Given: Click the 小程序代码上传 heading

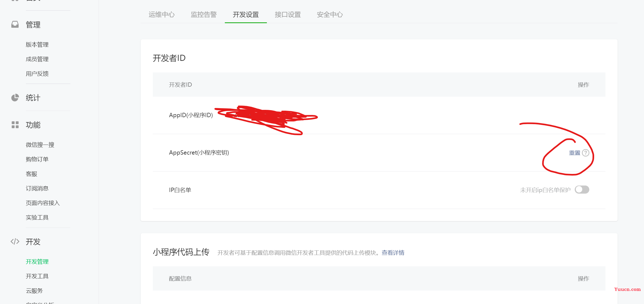Looking at the screenshot, I should (181, 252).
